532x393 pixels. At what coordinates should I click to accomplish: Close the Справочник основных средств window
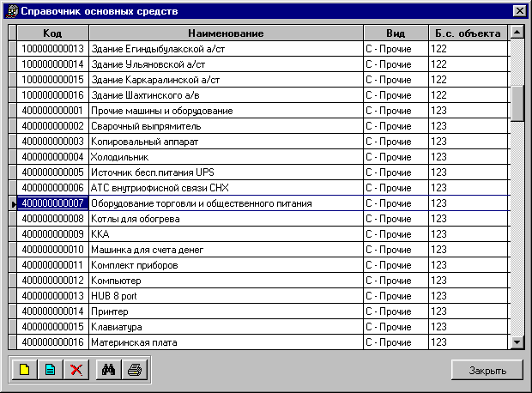point(518,10)
